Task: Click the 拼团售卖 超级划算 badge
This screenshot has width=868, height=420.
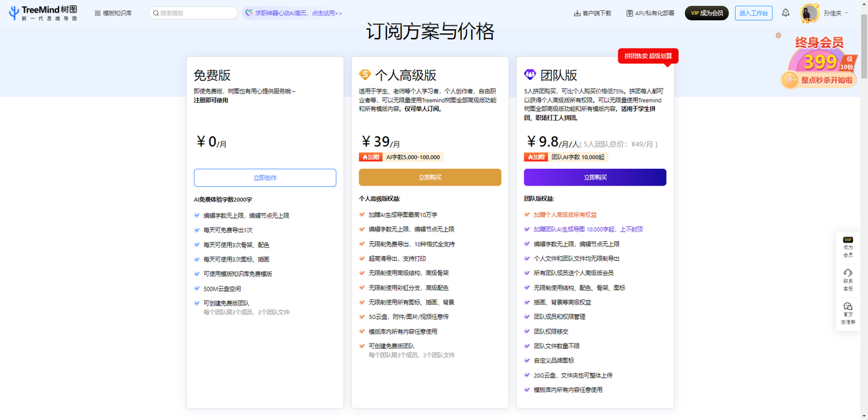Action: pyautogui.click(x=648, y=56)
